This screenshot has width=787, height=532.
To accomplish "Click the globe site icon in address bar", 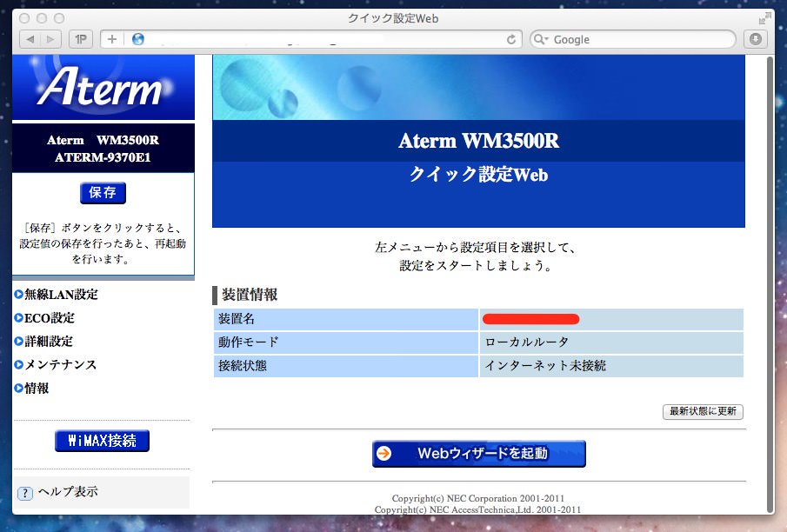I will click(x=138, y=39).
